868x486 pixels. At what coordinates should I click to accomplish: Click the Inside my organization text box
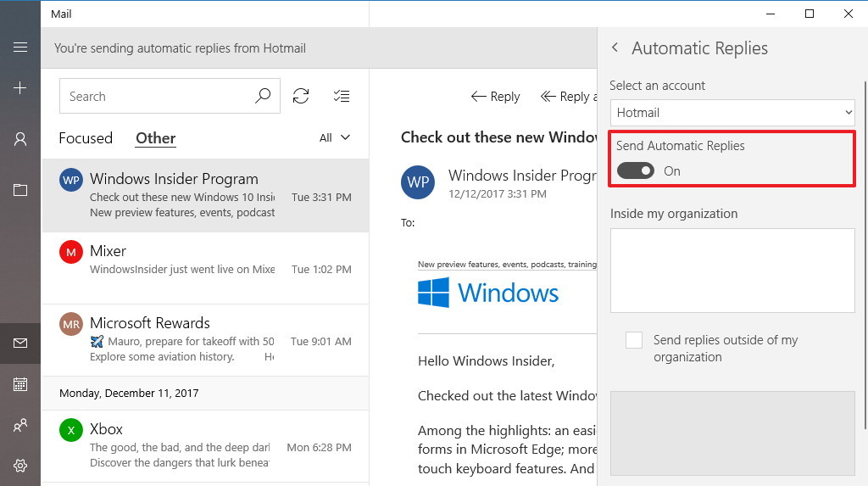[x=732, y=271]
